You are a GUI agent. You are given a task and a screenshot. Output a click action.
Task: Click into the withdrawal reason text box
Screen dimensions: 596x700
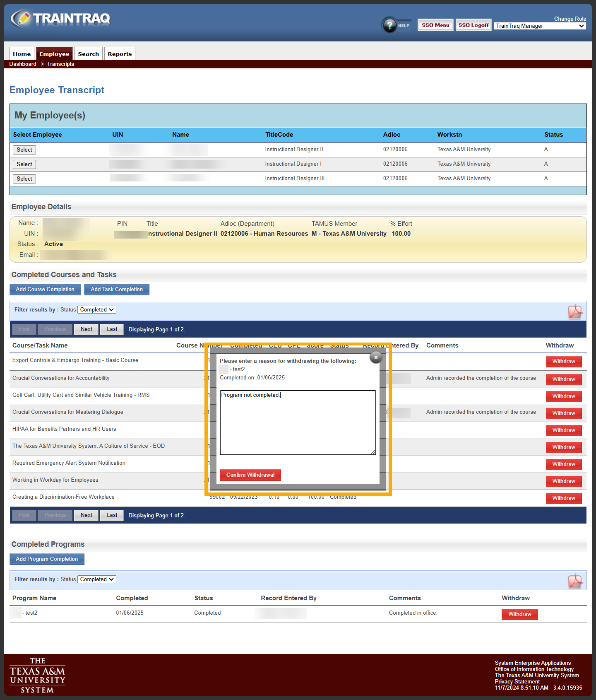click(x=298, y=422)
